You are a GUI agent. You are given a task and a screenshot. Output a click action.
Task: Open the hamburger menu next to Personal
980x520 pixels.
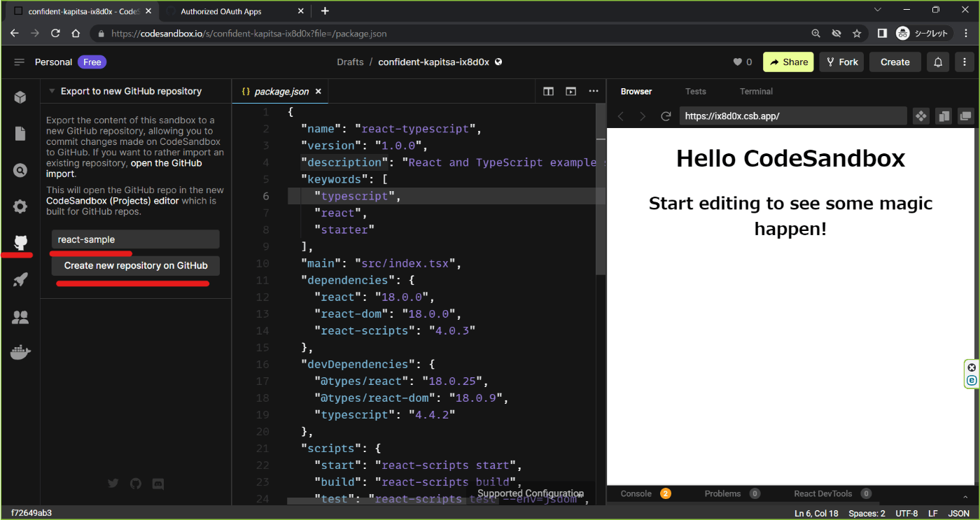[x=19, y=62]
